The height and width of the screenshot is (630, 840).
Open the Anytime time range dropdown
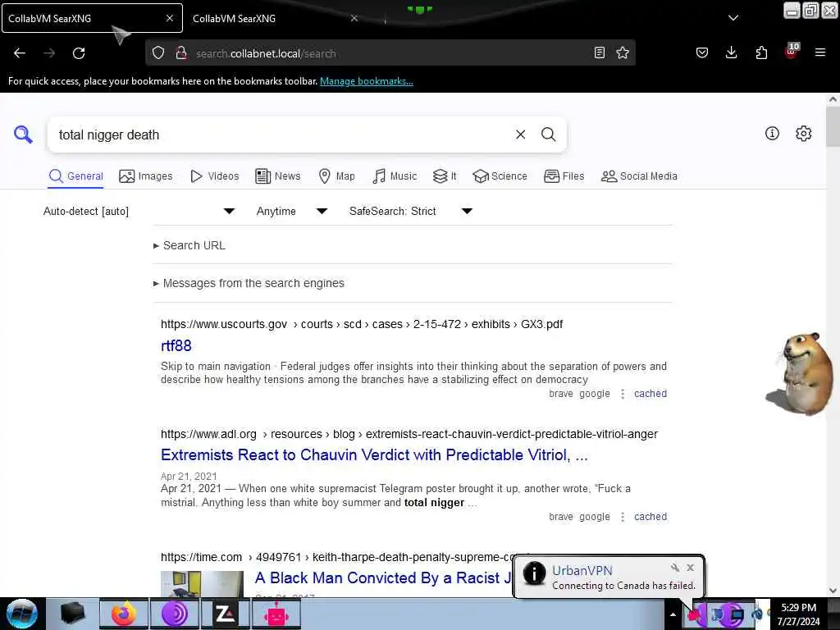click(x=292, y=211)
